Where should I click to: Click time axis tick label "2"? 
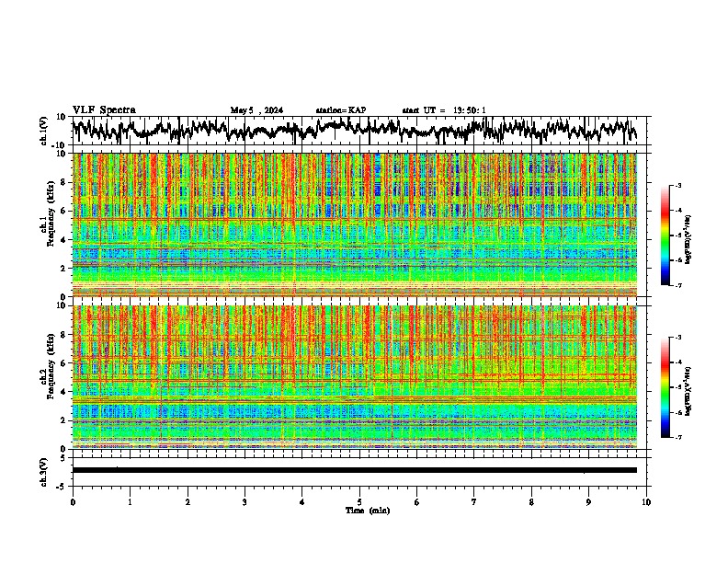click(188, 502)
